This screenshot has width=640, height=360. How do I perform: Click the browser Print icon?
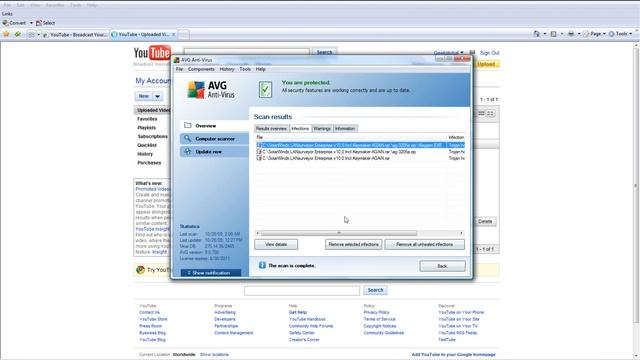pyautogui.click(x=571, y=34)
